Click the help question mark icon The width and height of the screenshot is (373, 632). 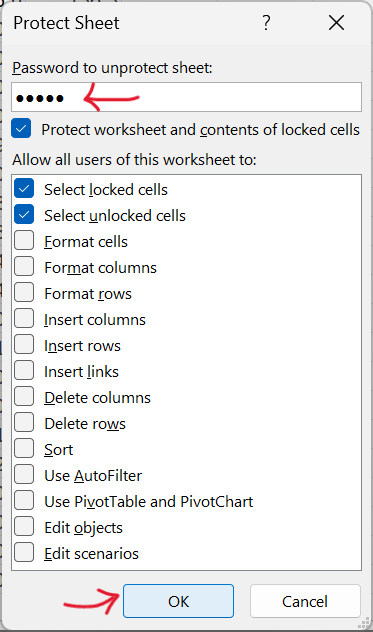266,23
